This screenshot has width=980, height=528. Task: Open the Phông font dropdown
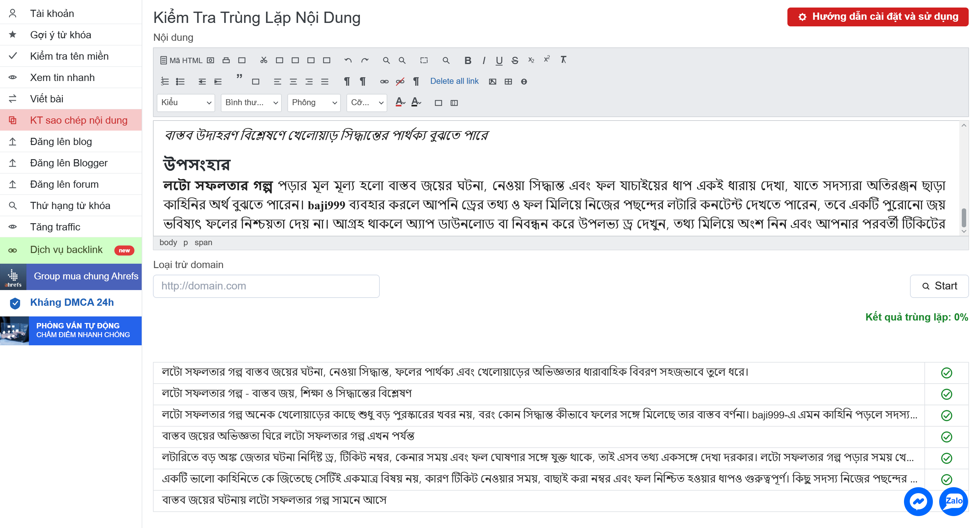(314, 103)
